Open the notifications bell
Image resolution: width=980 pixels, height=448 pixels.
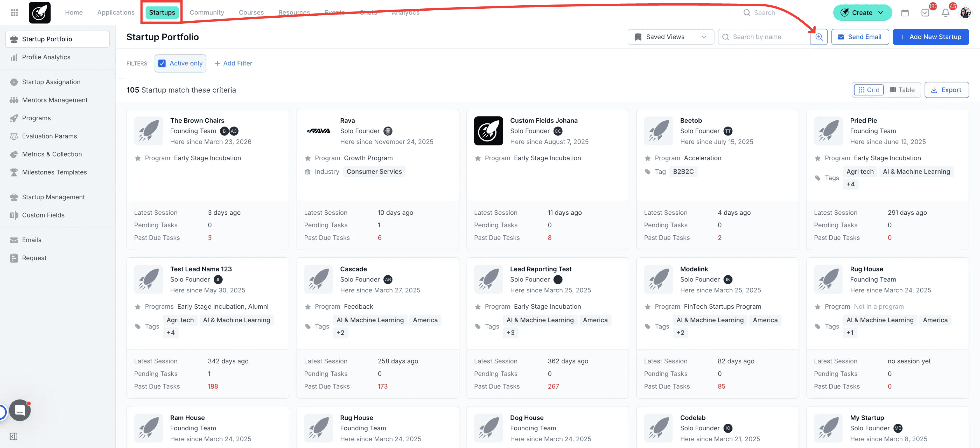945,13
